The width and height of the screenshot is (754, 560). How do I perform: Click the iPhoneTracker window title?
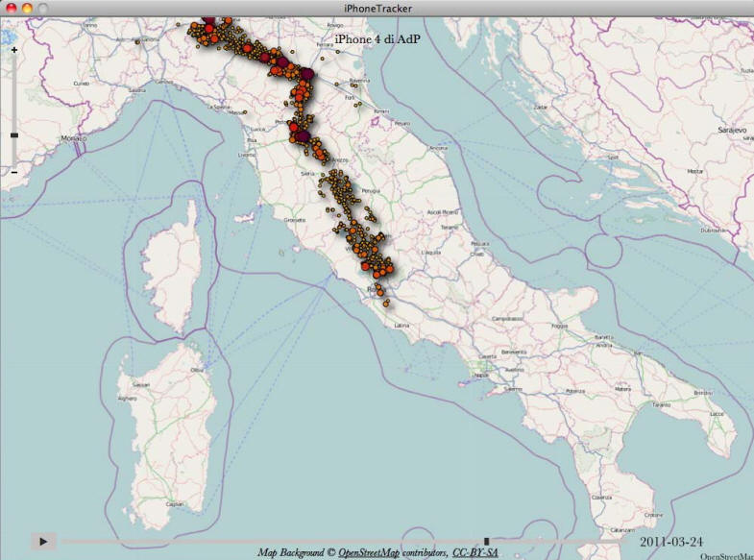pos(378,9)
